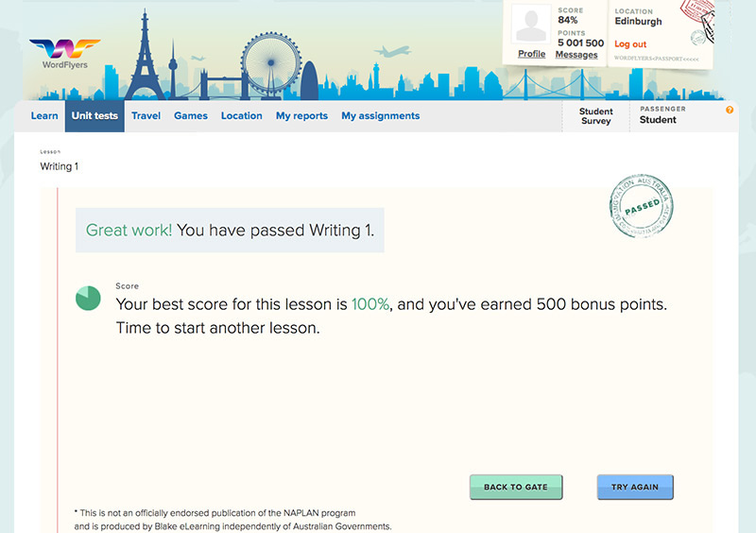756x533 pixels.
Task: Click the profile avatar picture
Action: pyautogui.click(x=531, y=26)
